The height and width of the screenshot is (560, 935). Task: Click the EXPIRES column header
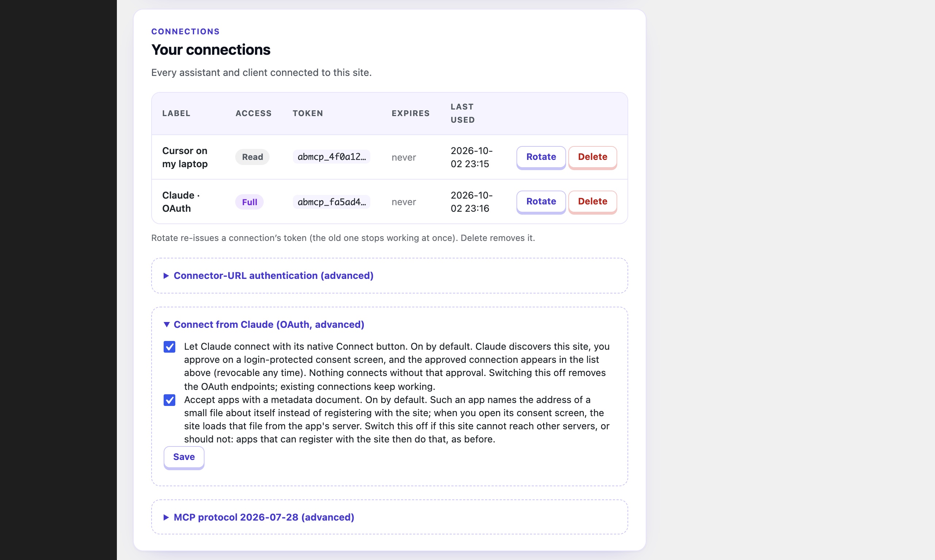coord(410,113)
